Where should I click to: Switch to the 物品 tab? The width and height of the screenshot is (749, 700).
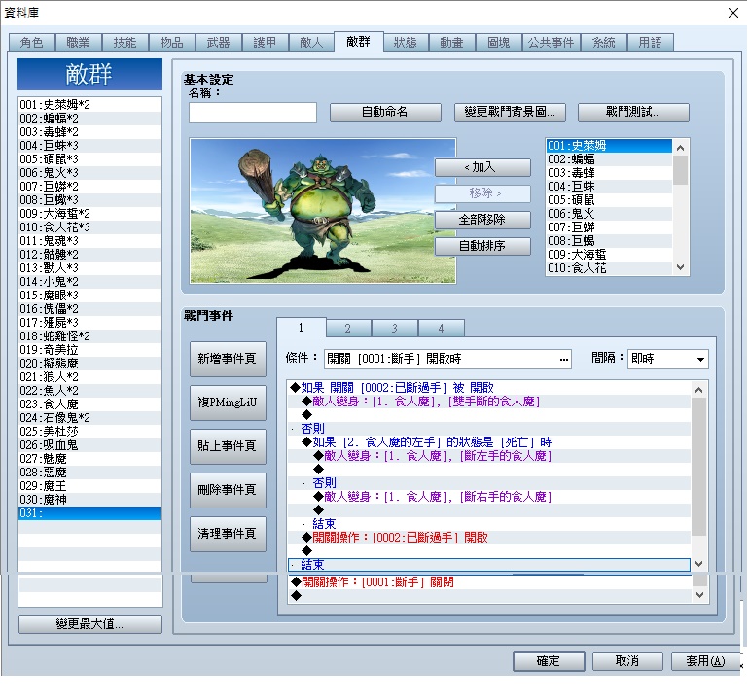[x=171, y=43]
